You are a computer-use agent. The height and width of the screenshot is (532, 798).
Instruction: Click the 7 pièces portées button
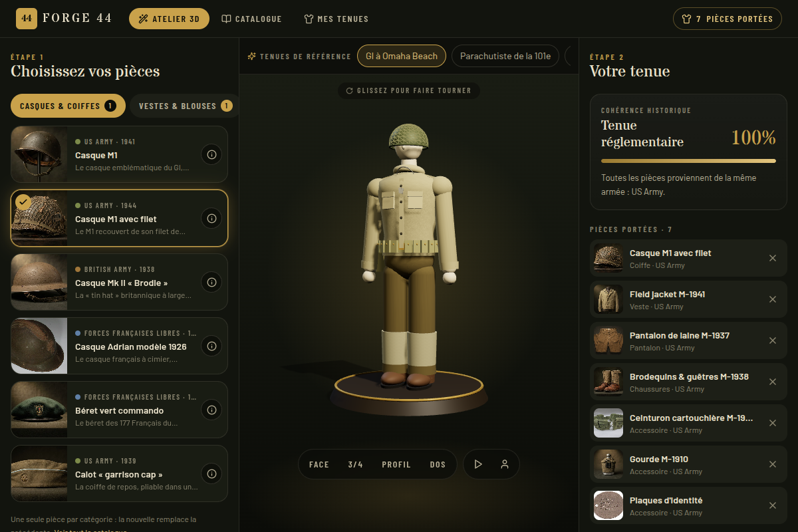pos(728,19)
